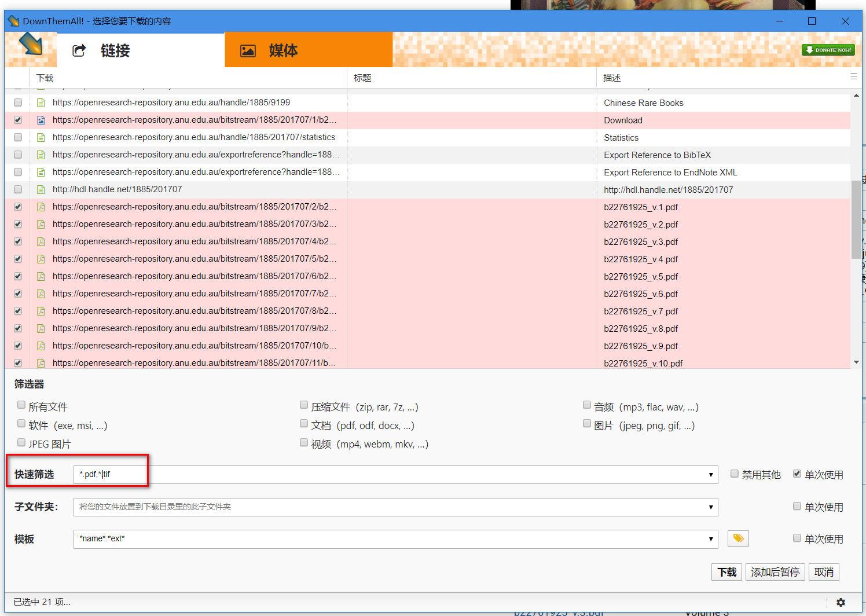
Task: Enable the 图片 (jpeg, png, gif) filter
Action: [587, 424]
